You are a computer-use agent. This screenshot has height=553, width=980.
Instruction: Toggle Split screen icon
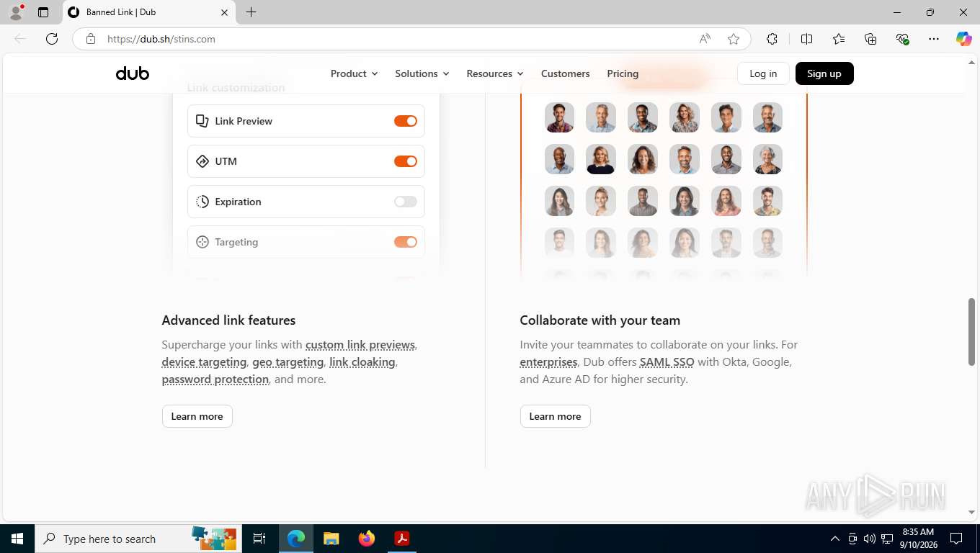tap(806, 39)
